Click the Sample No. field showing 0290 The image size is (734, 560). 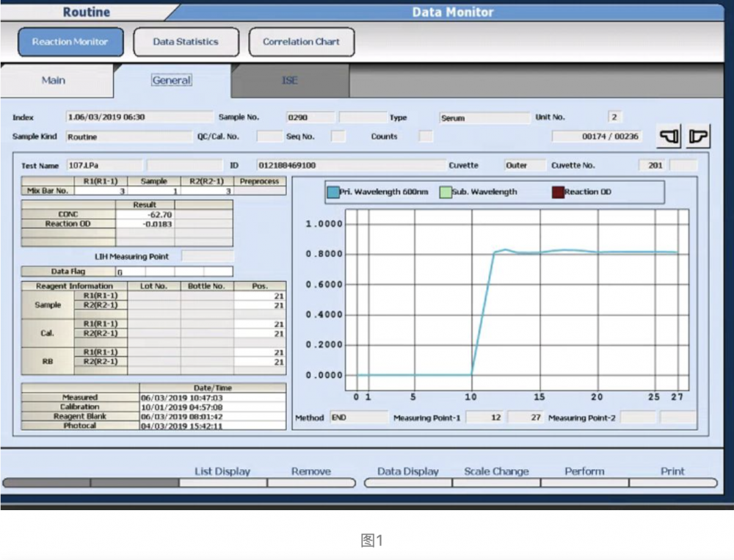(x=309, y=117)
